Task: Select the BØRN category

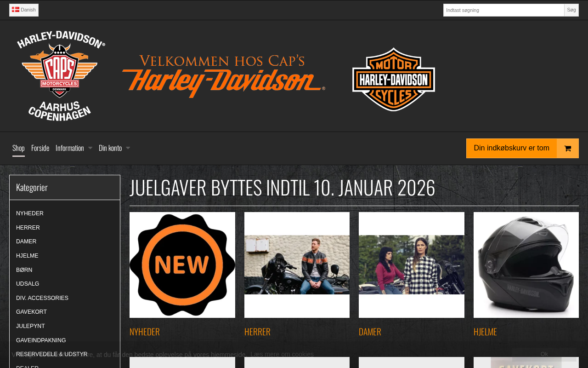Action: (x=24, y=270)
